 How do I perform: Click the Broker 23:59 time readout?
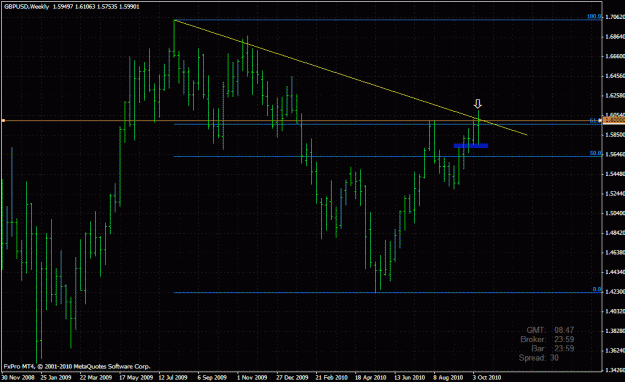click(x=547, y=339)
